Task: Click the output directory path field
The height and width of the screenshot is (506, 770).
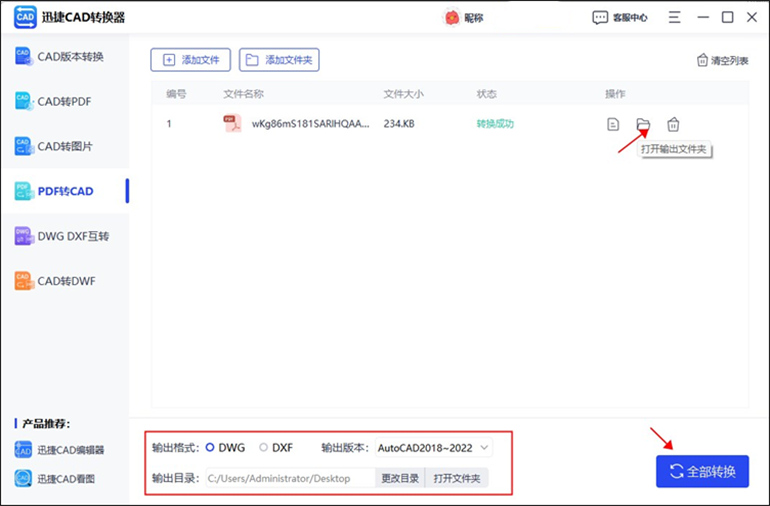Action: [x=290, y=478]
